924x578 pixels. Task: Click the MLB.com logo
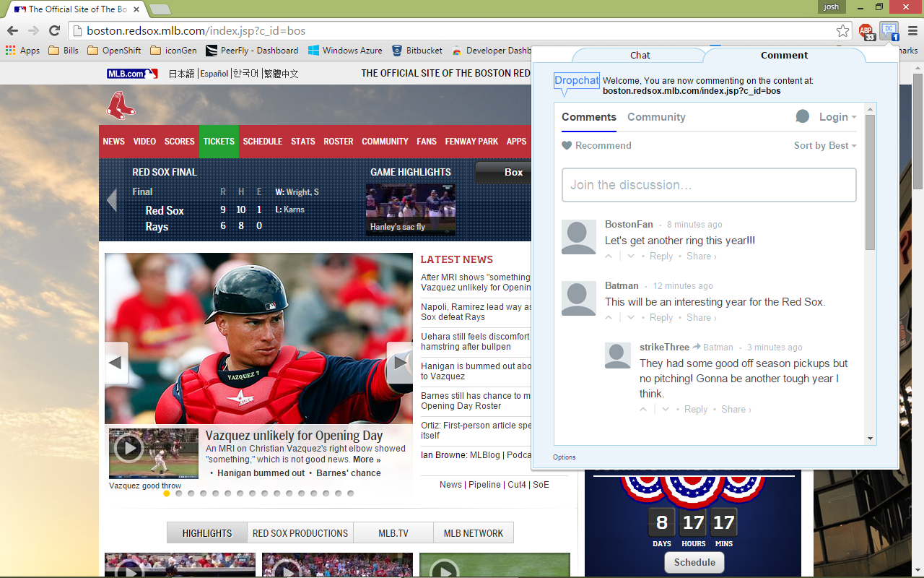(x=132, y=74)
